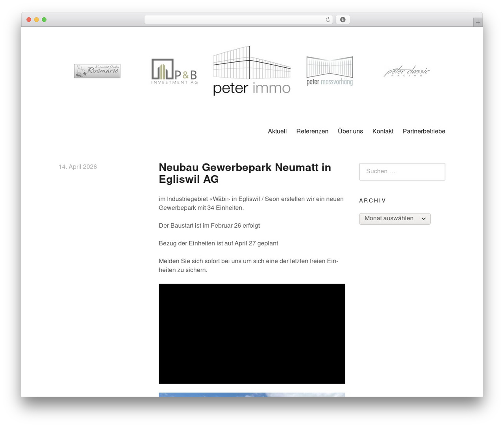
Task: Open the peter classic racing logo
Action: 407,71
